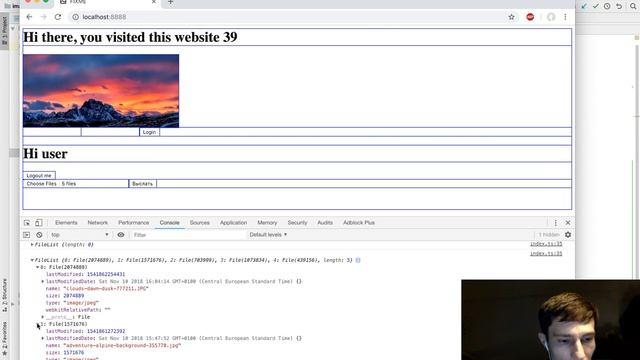640x360 pixels.
Task: Clear the console with the clear icon
Action: 39,235
